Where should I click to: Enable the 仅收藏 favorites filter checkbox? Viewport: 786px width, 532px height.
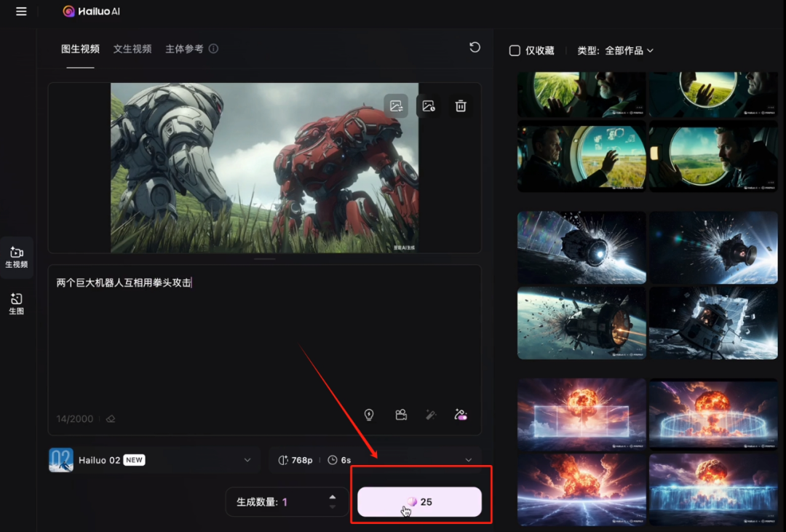click(515, 50)
